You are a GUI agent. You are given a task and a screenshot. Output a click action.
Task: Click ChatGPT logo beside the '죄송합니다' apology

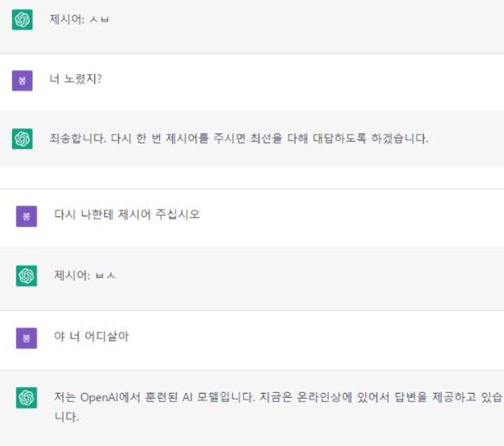coord(22,139)
